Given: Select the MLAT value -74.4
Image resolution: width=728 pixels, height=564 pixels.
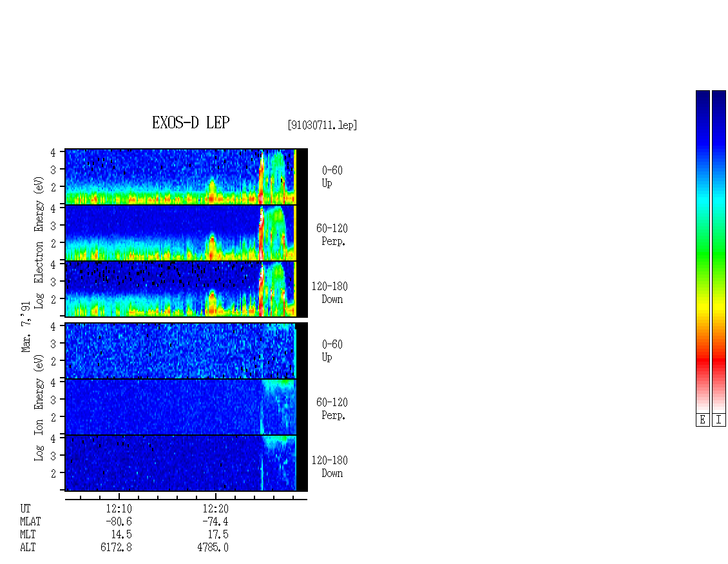Looking at the screenshot, I should (215, 521).
